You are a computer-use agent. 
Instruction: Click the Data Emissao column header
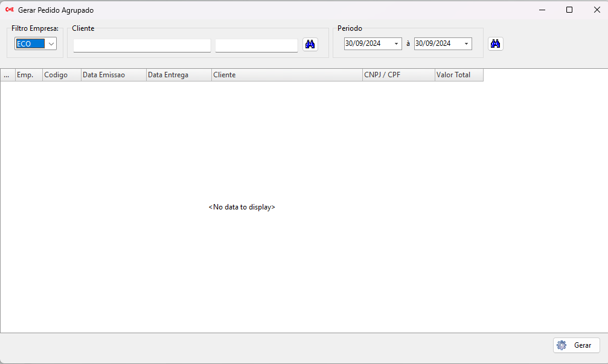114,75
